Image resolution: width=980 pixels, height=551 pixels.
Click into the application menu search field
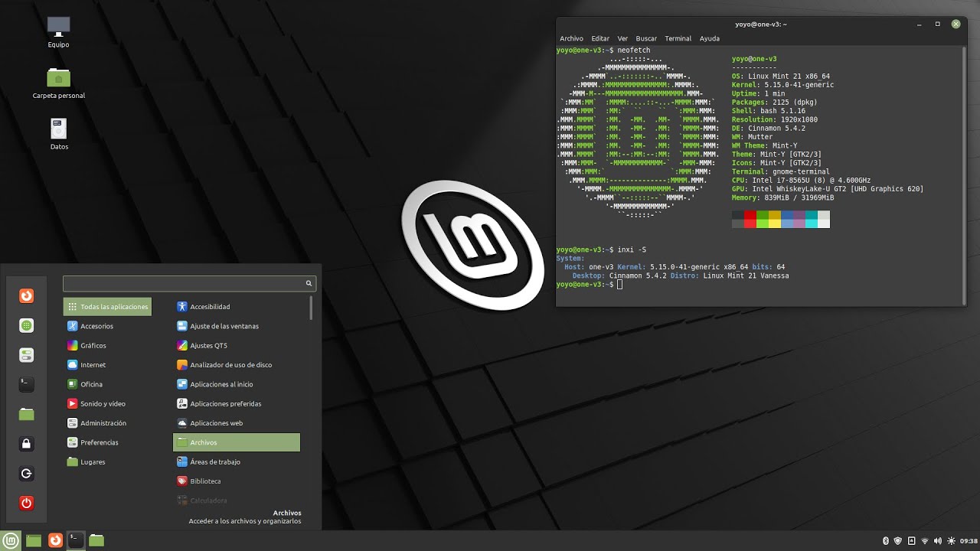pos(189,283)
